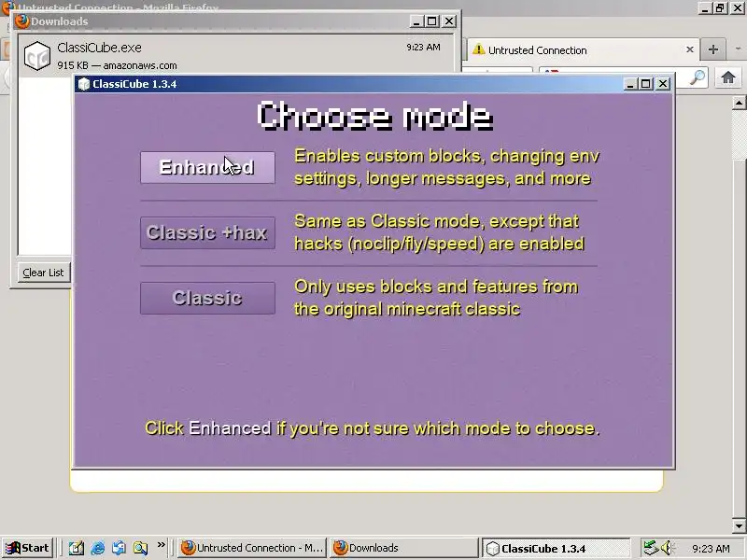
Task: Click ClassiCube 1.3.4 taskbar button
Action: [557, 548]
